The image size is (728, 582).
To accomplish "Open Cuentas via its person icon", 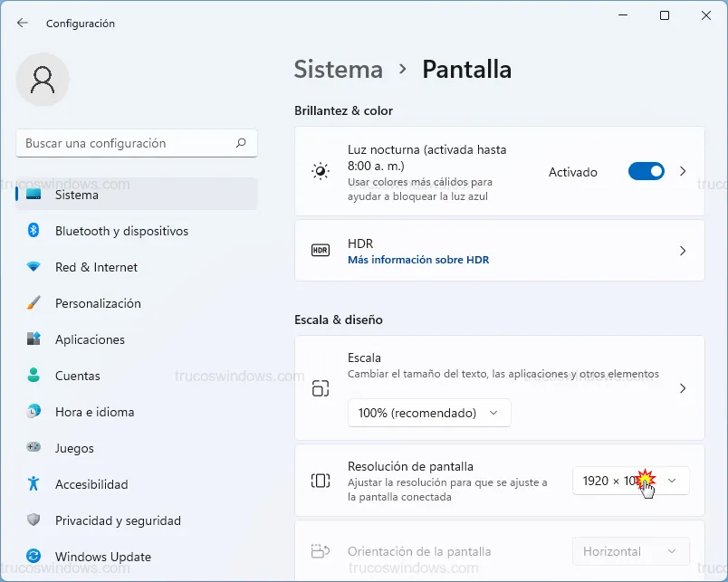I will [34, 376].
